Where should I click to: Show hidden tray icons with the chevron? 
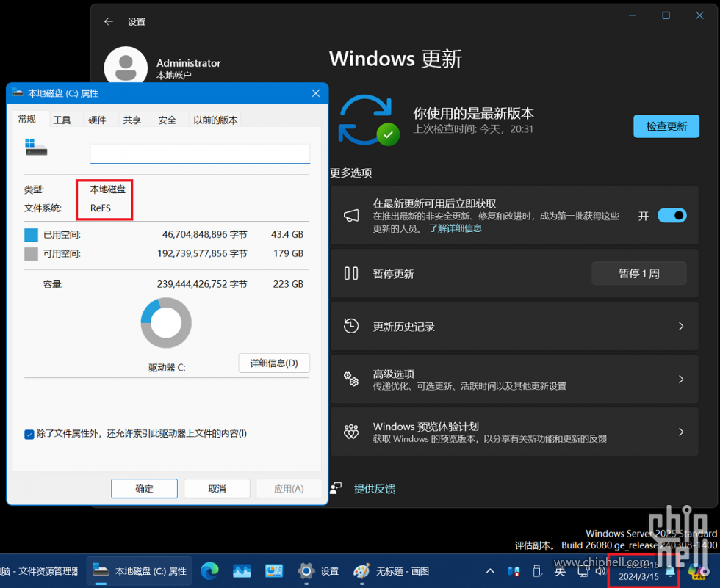pyautogui.click(x=490, y=572)
